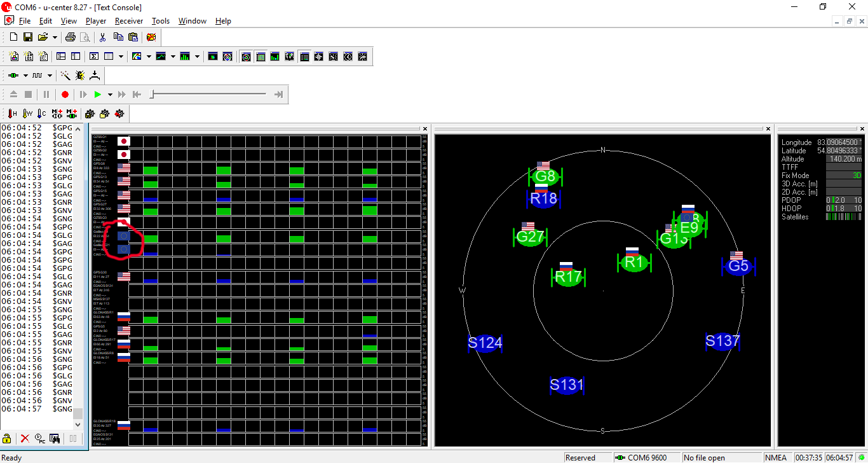
Task: Open the baudrate dropdown arrow
Action: coord(50,76)
